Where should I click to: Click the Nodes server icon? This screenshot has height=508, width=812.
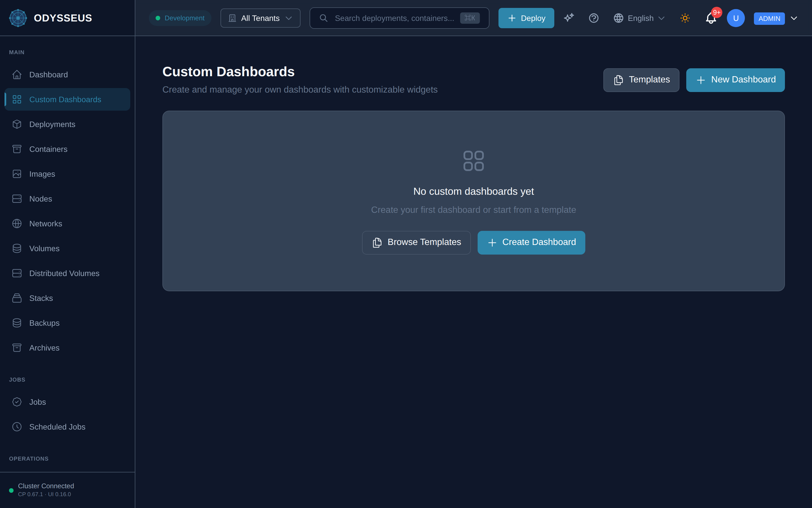(x=17, y=199)
